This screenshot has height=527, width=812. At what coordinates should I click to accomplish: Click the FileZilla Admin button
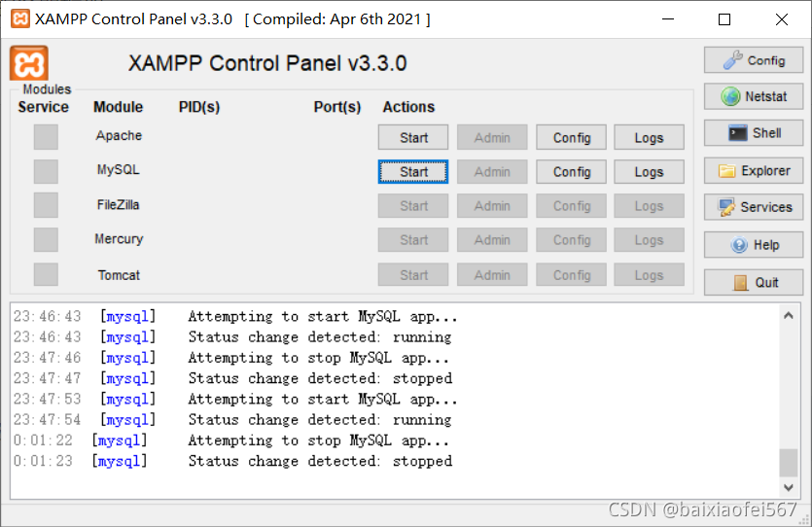click(x=492, y=205)
